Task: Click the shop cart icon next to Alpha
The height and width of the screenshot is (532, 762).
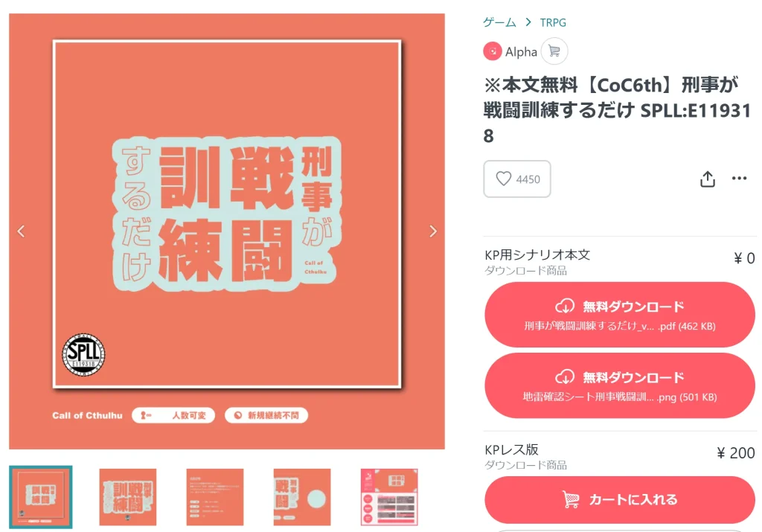Action: click(554, 51)
